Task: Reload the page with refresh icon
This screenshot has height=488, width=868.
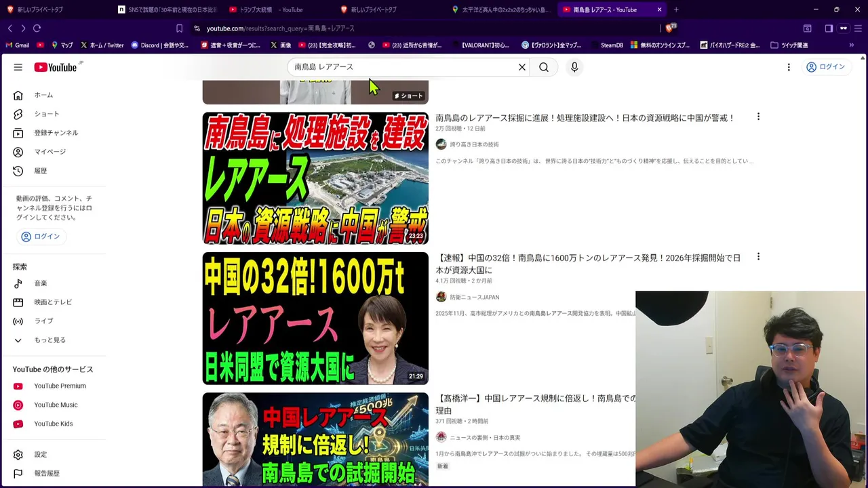Action: [x=37, y=28]
